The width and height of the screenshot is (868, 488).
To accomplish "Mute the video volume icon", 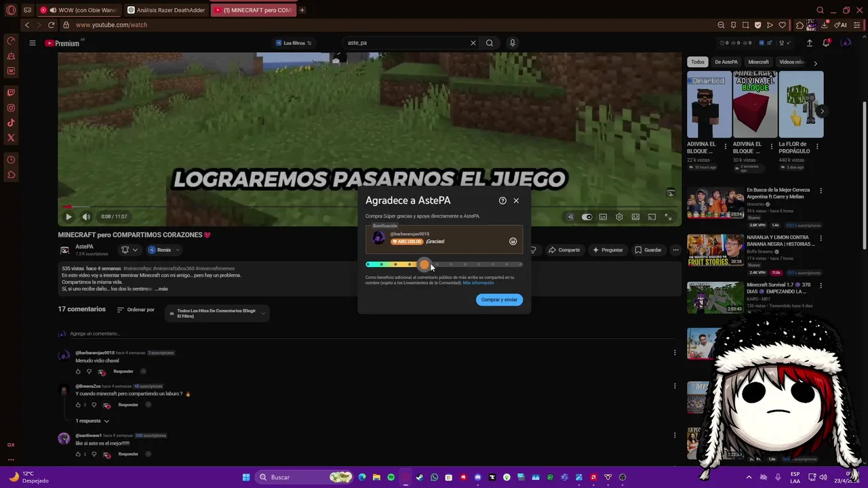I will (x=86, y=217).
